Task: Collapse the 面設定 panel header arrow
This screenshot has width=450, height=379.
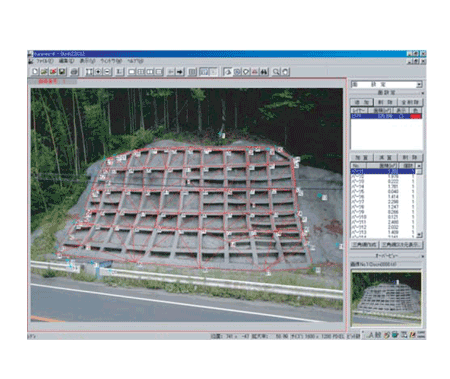Action: click(423, 93)
